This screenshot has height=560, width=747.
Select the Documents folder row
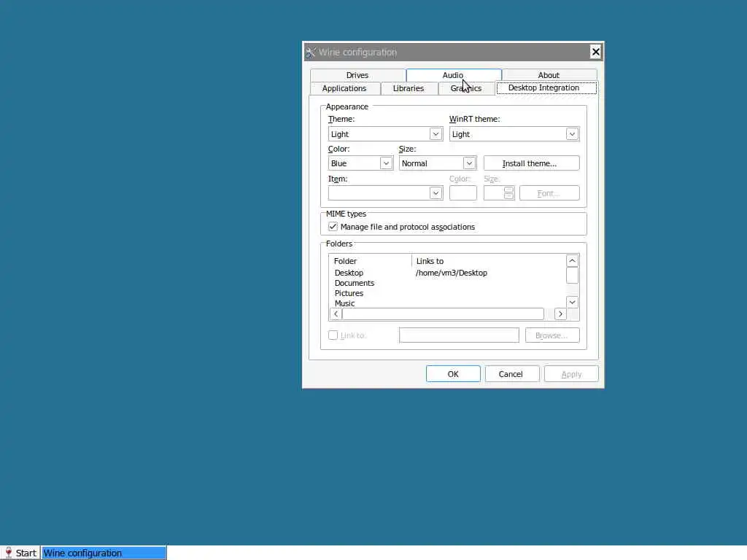355,283
